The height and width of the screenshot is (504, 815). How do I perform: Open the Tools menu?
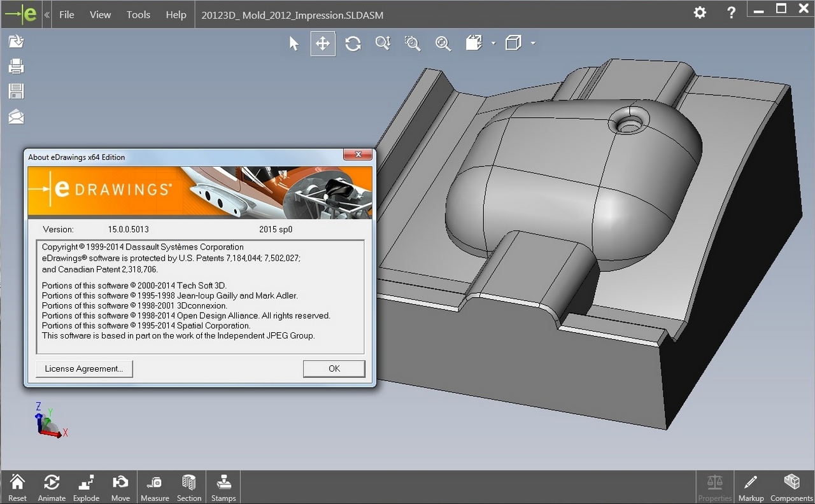click(138, 15)
